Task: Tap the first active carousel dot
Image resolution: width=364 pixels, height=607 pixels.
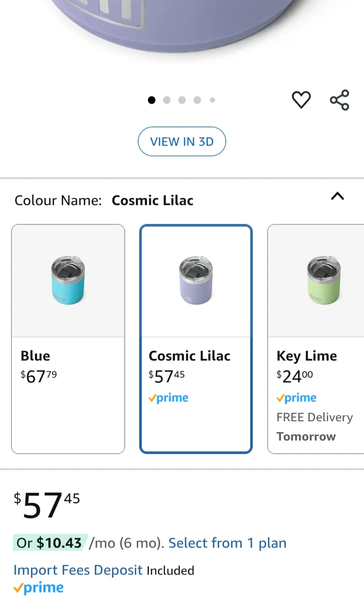Action: [152, 100]
